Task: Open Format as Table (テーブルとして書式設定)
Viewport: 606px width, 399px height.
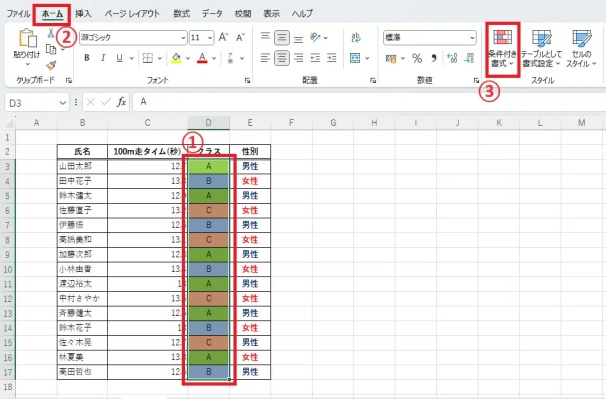Action: 541,48
